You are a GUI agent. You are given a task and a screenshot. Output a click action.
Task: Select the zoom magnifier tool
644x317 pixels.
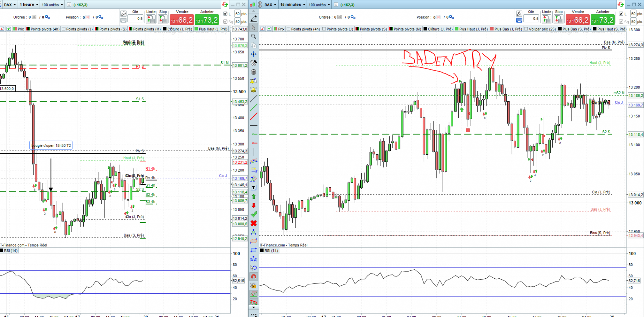point(254,37)
